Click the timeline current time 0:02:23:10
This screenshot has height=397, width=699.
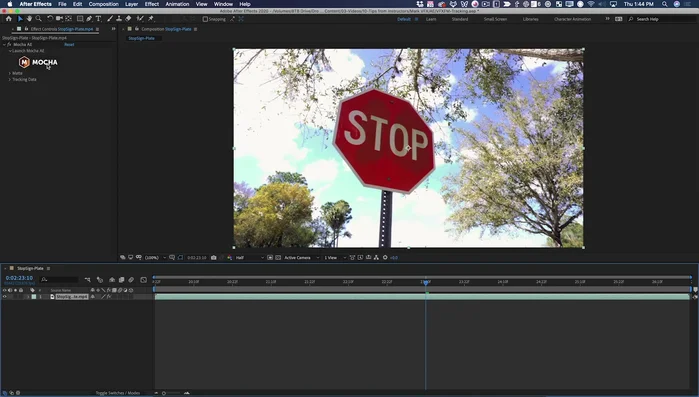(19, 278)
